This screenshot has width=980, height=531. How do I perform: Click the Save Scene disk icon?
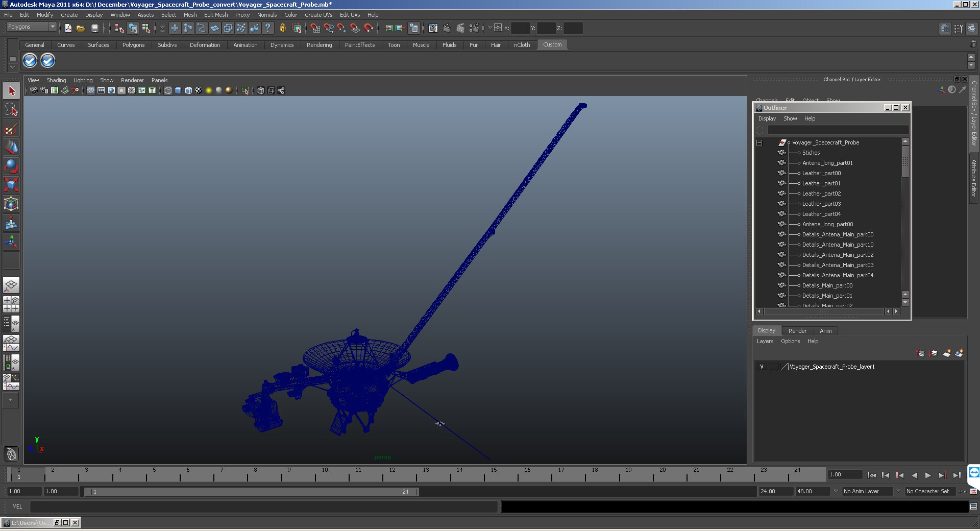click(94, 28)
